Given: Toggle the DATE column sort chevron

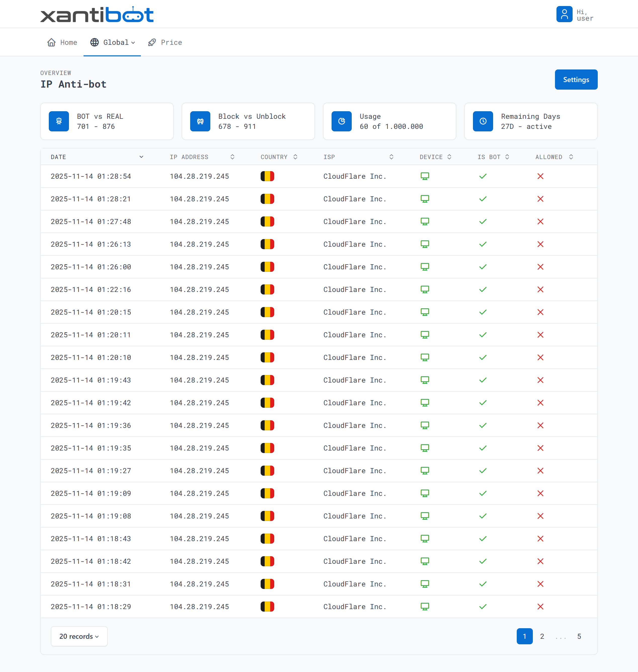Looking at the screenshot, I should coord(141,157).
